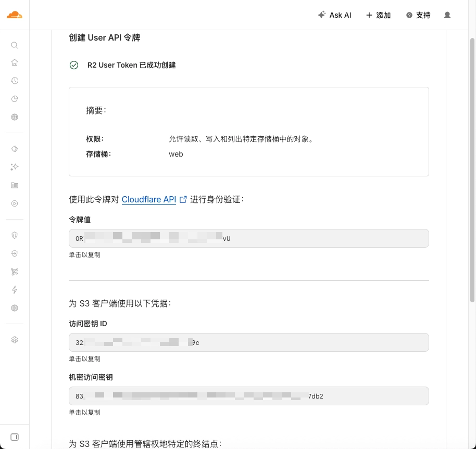This screenshot has height=449, width=476.
Task: Open the 支持 (Support) menu
Action: click(x=418, y=15)
